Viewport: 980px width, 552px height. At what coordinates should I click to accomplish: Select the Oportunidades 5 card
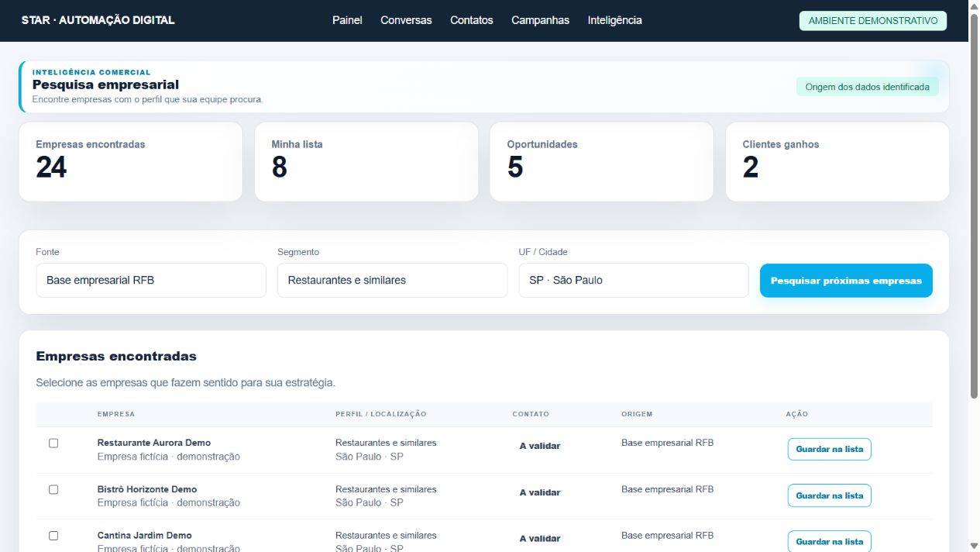tap(602, 161)
